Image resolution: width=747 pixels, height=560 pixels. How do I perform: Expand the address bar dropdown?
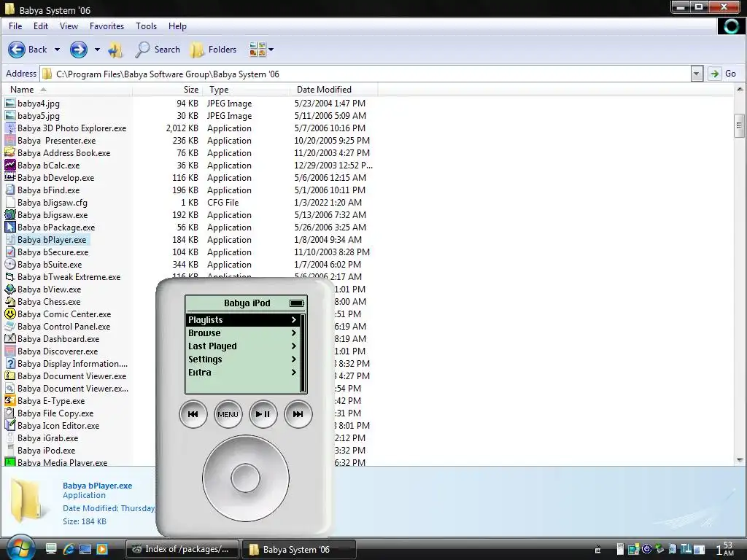coord(697,74)
